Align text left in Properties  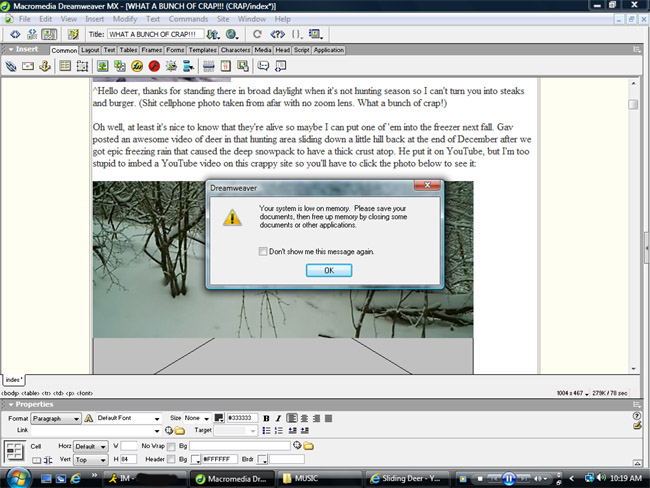(x=292, y=418)
